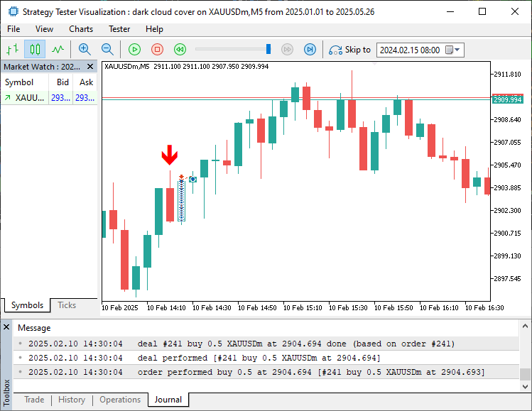Stop the strategy test visualization

point(158,50)
